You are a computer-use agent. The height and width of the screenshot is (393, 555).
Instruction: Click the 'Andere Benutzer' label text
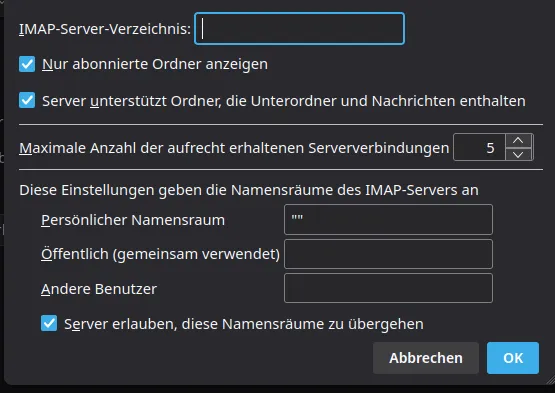click(99, 289)
